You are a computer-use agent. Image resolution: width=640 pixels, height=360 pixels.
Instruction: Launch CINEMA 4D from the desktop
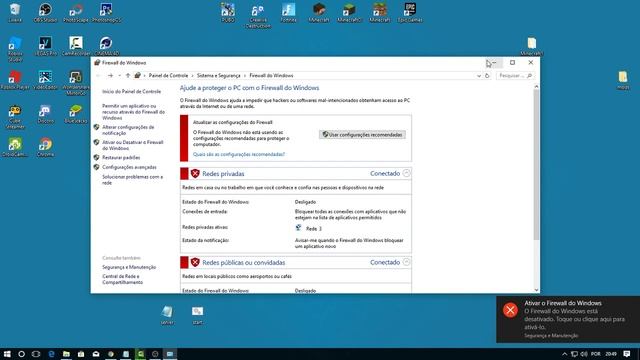tap(106, 46)
